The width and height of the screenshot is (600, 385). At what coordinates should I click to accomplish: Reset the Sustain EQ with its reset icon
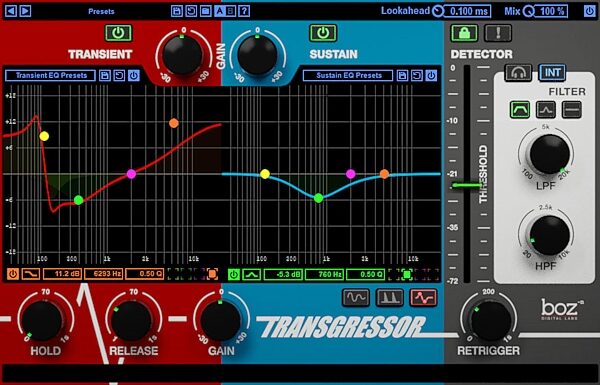point(417,75)
